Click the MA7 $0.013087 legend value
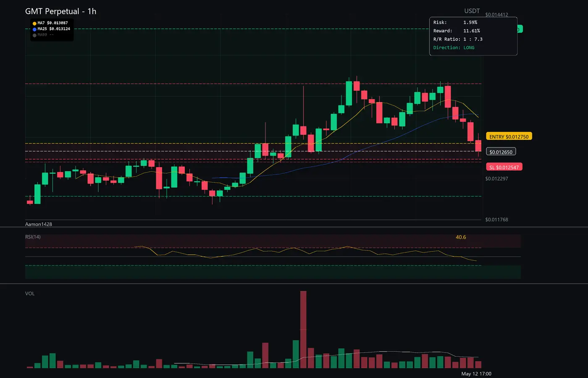Screen dimensions: 588x378 52,23
